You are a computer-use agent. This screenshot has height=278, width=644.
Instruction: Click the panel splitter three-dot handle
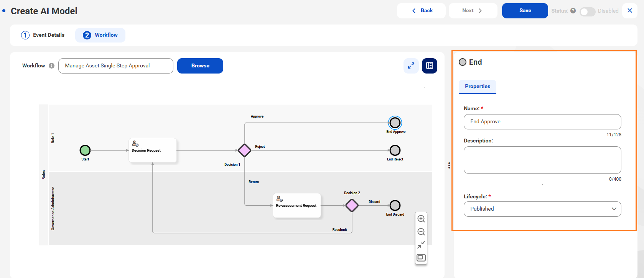coord(449,165)
